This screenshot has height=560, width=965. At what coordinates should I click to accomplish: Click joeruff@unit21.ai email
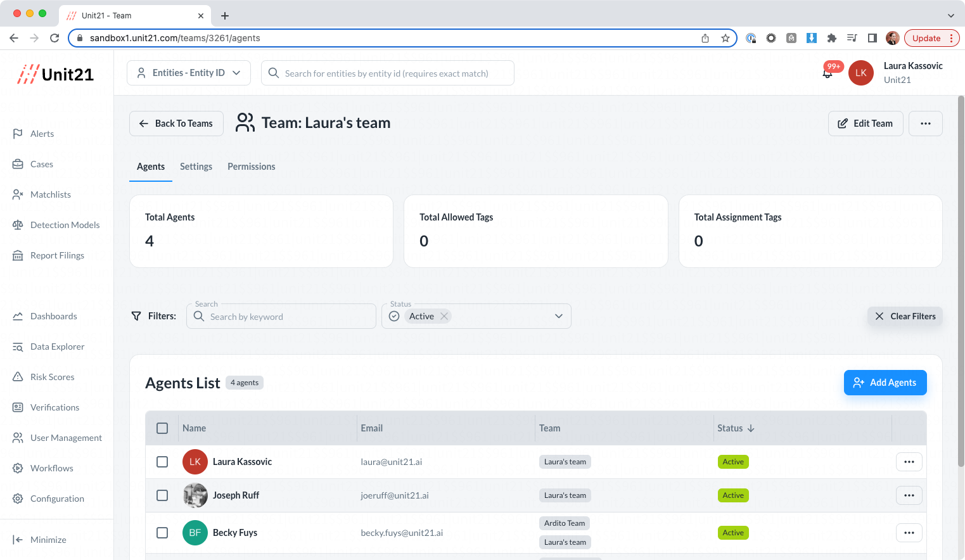tap(395, 495)
